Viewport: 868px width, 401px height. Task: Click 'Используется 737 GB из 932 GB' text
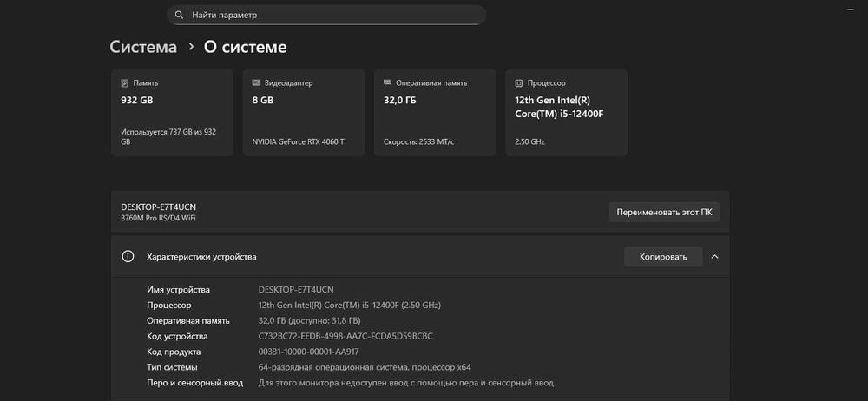[168, 137]
